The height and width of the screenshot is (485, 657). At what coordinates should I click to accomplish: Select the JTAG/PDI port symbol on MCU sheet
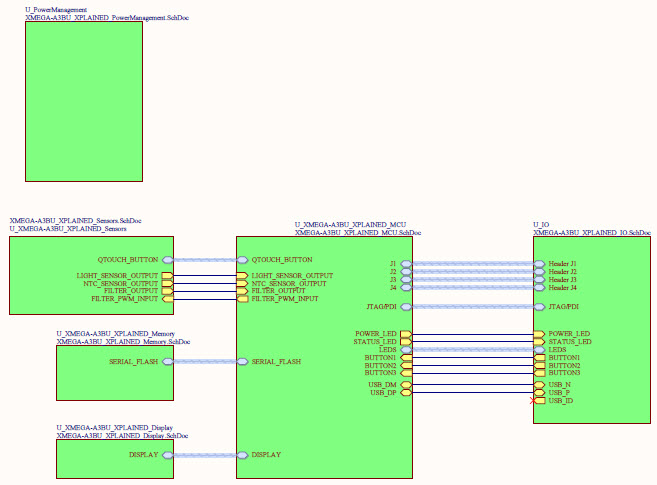[x=406, y=307]
